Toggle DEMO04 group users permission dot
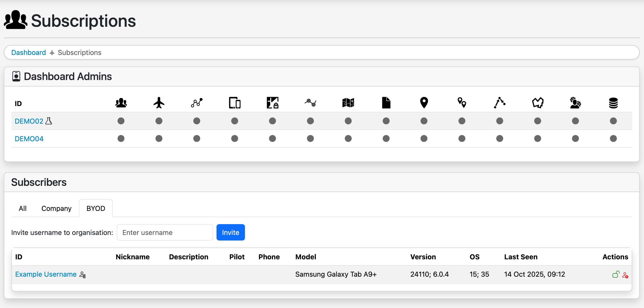644x308 pixels. pos(121,139)
